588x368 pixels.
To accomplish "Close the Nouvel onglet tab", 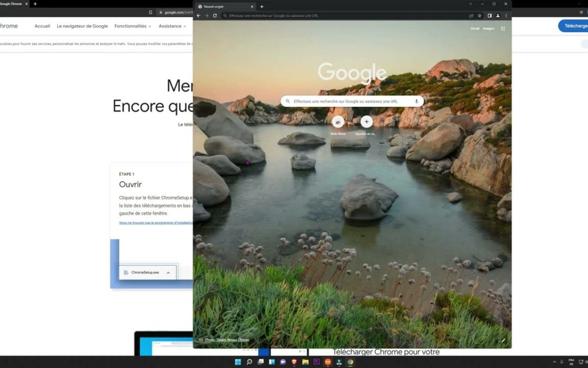I will 252,7.
